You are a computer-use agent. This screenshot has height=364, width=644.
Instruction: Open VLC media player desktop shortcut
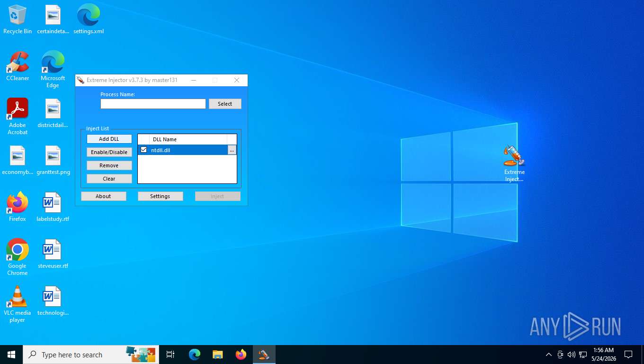tap(18, 304)
